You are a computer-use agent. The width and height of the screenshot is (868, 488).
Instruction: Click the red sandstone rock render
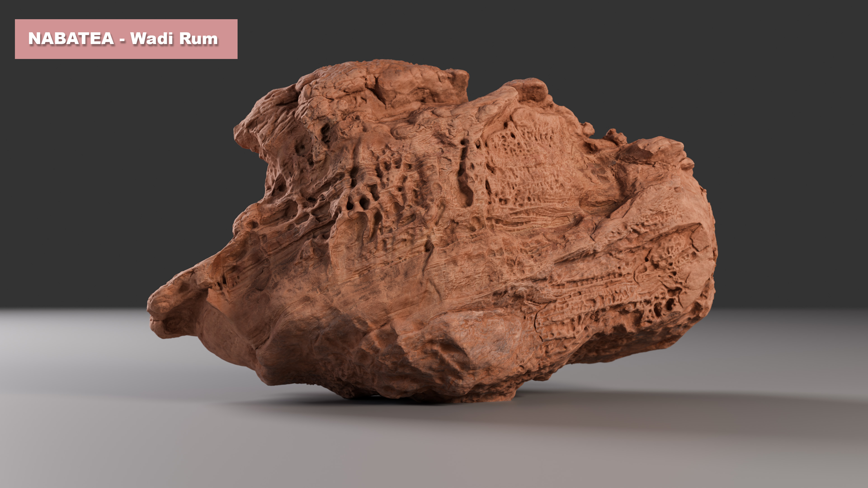tap(432, 231)
